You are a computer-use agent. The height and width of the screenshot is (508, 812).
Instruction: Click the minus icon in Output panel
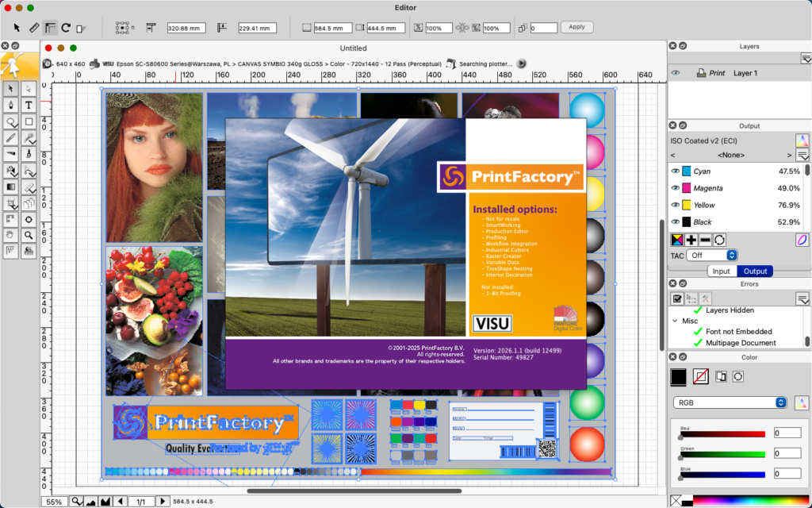[705, 240]
